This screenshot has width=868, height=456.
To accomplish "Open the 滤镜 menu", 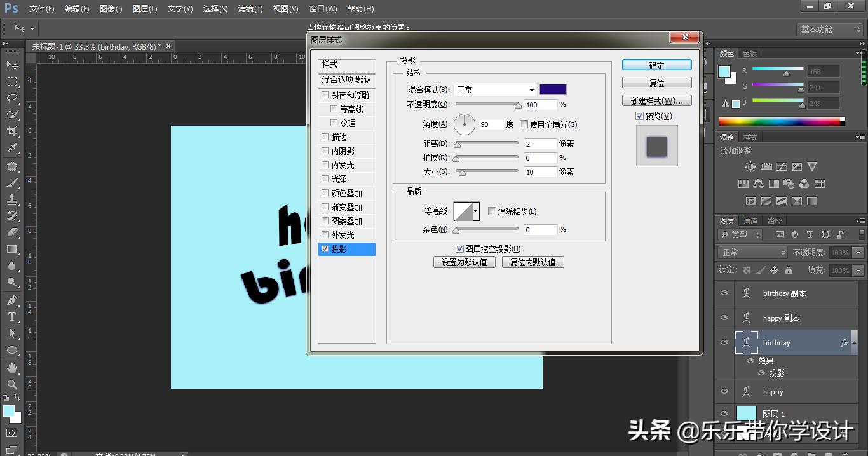I will (x=250, y=8).
